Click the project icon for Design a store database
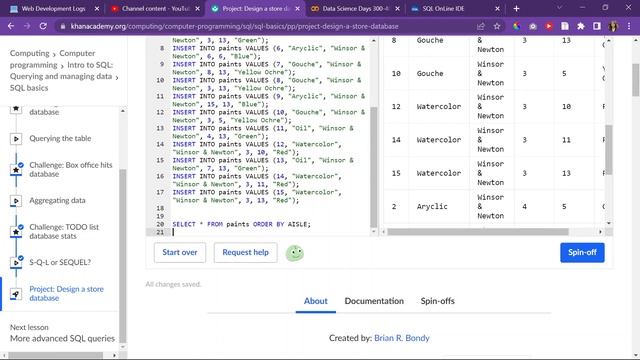Screen dimensions: 640x360 (16, 294)
